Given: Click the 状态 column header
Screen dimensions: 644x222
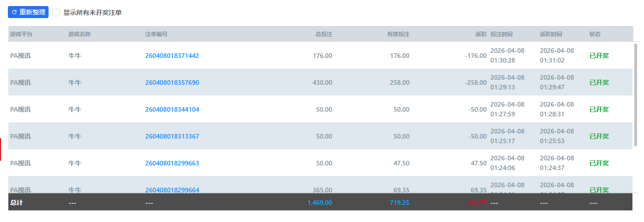Looking at the screenshot, I should click(595, 34).
